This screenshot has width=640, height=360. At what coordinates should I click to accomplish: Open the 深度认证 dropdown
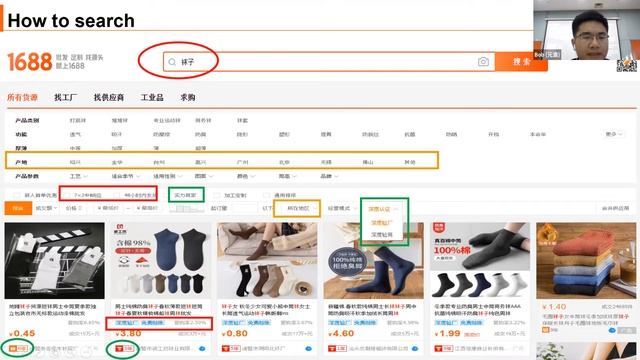(x=383, y=209)
